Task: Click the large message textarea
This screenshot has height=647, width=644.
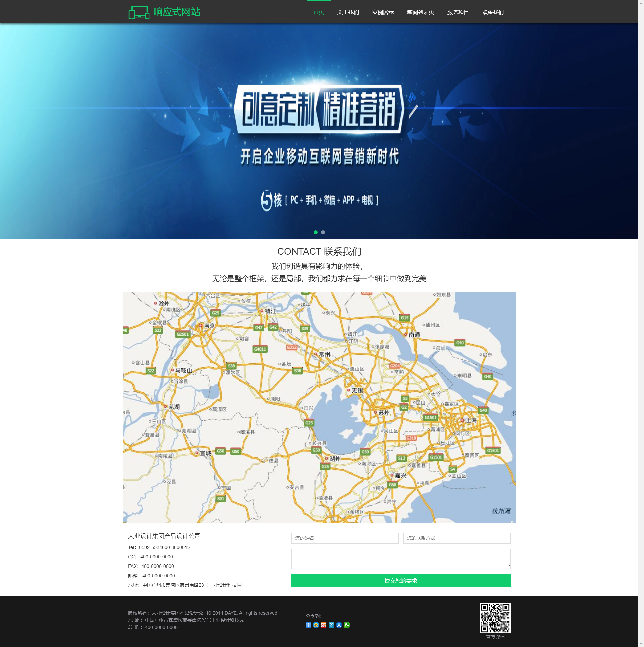Action: 400,558
